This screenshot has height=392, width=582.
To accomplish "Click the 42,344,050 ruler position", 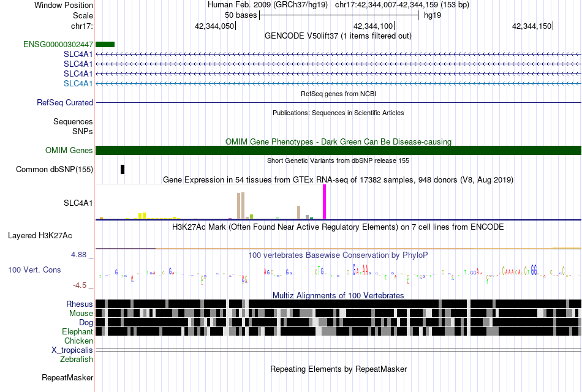I will [x=214, y=26].
